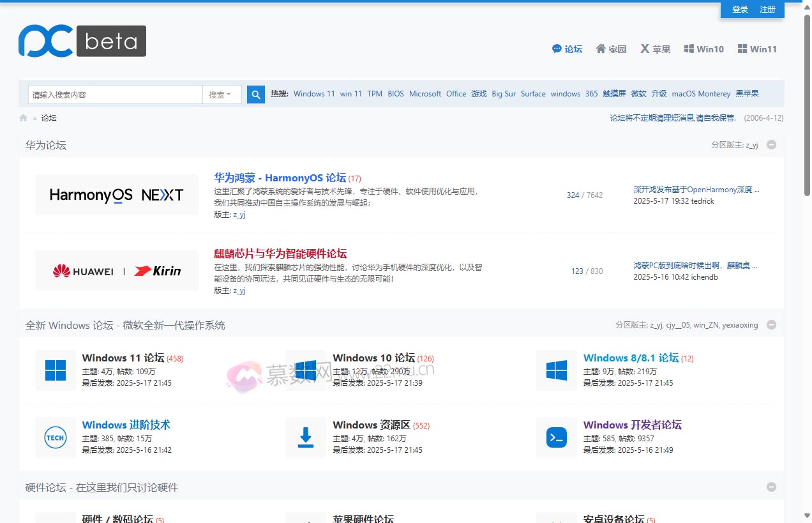The image size is (812, 523).
Task: Open 华为鸿蒙 - HarmonyOS 论坛 link
Action: click(280, 178)
